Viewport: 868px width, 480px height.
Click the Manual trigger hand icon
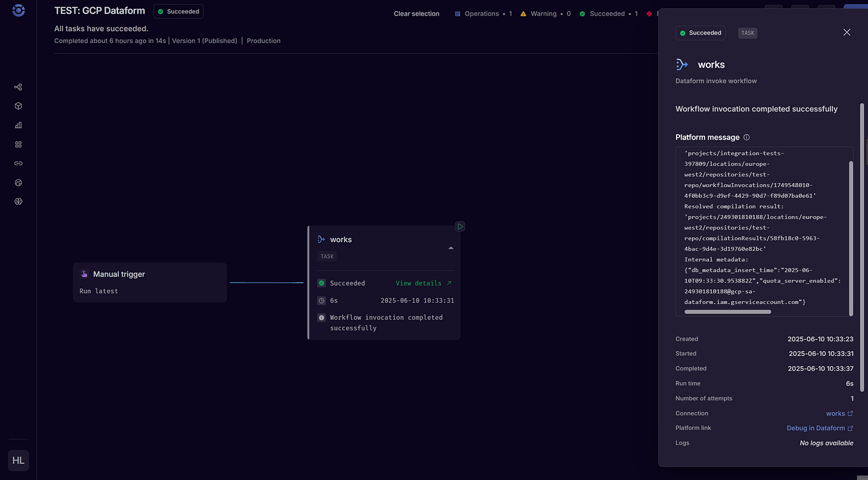(84, 274)
